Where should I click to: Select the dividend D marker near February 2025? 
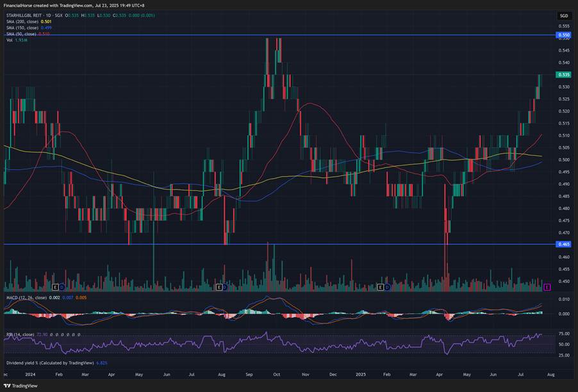387,287
